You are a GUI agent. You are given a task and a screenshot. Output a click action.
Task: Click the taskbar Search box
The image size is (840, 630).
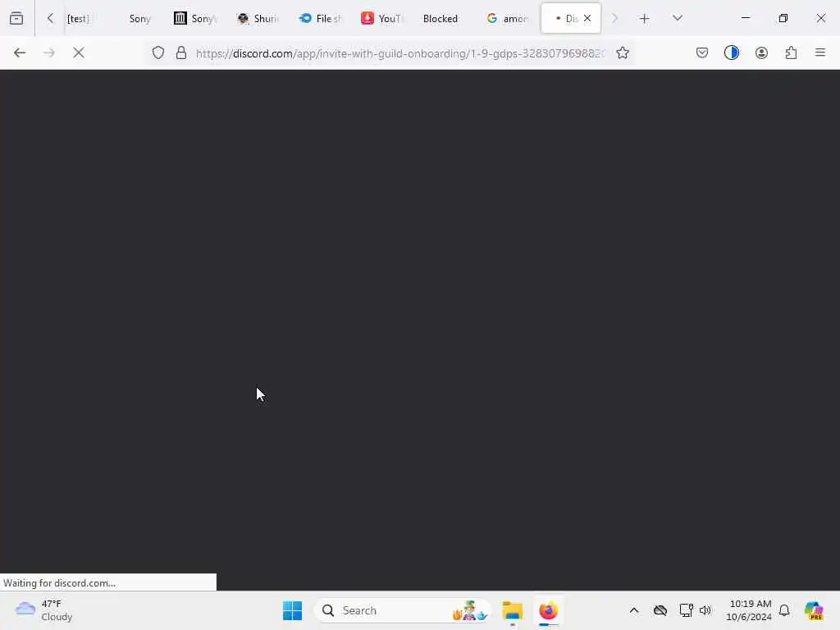[x=403, y=610]
